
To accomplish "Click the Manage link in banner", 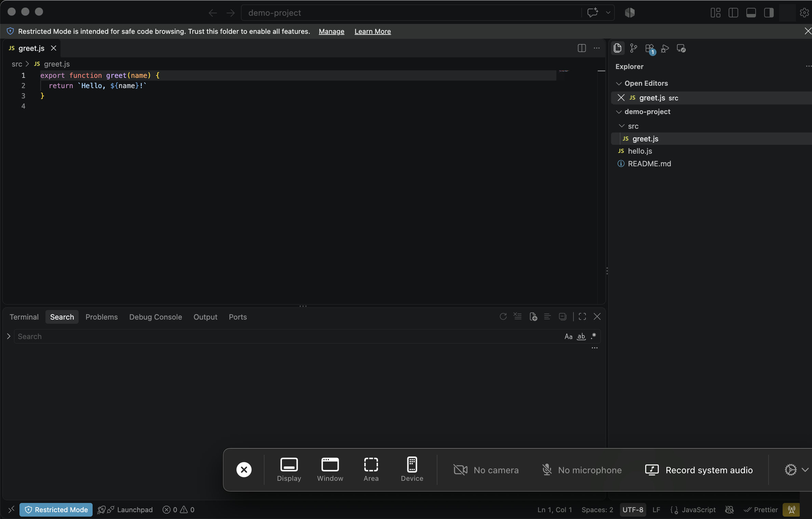I will click(331, 31).
